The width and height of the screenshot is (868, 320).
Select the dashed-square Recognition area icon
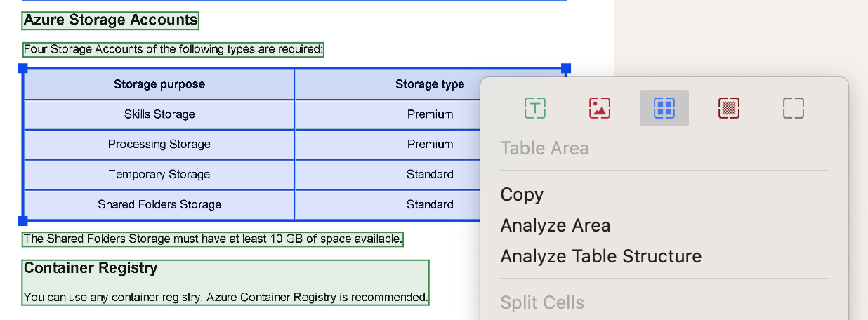coord(793,108)
